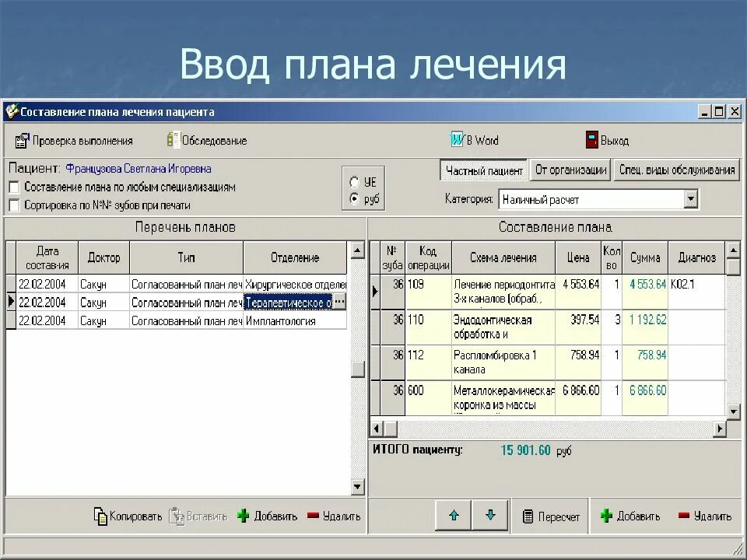Click the Проверка выполнения checklist icon
Screen dimensions: 747x560
22,141
